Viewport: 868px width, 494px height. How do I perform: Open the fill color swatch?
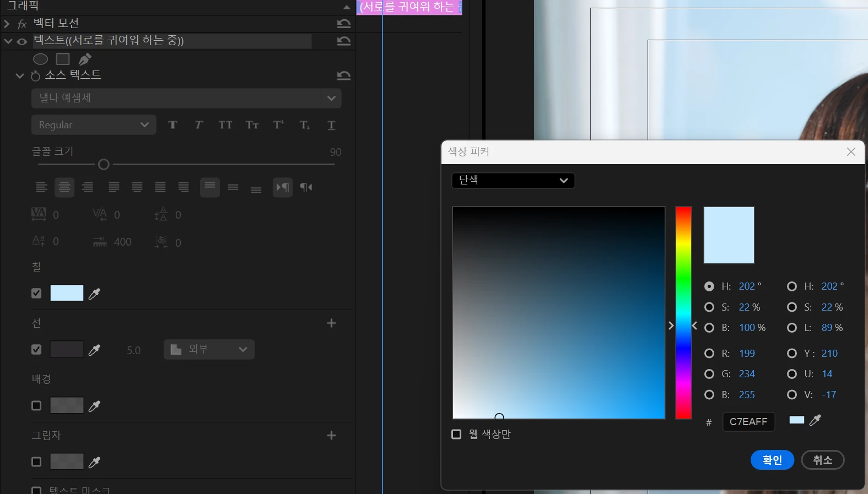[67, 293]
